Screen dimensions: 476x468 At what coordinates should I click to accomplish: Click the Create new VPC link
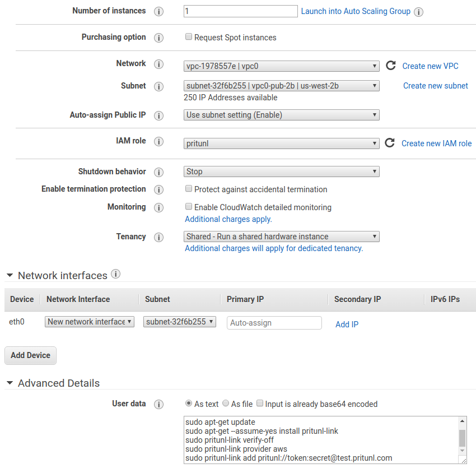(x=430, y=66)
